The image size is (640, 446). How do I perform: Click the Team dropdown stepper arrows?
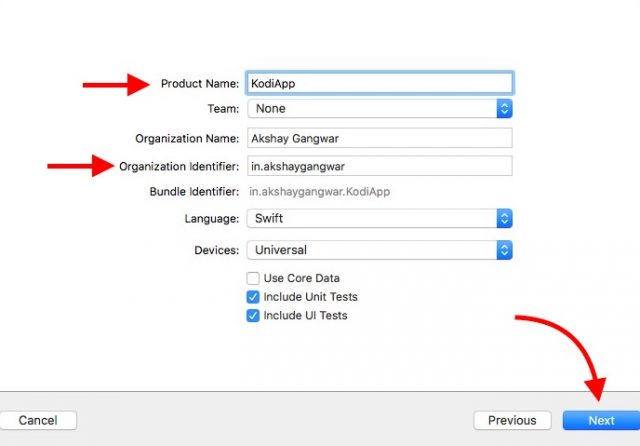(504, 109)
